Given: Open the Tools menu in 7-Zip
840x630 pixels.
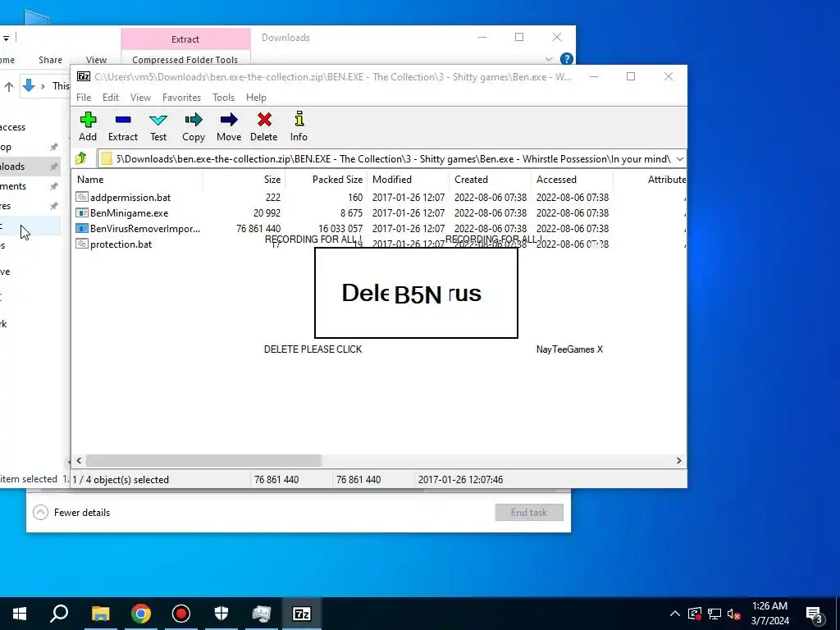Looking at the screenshot, I should (x=223, y=98).
